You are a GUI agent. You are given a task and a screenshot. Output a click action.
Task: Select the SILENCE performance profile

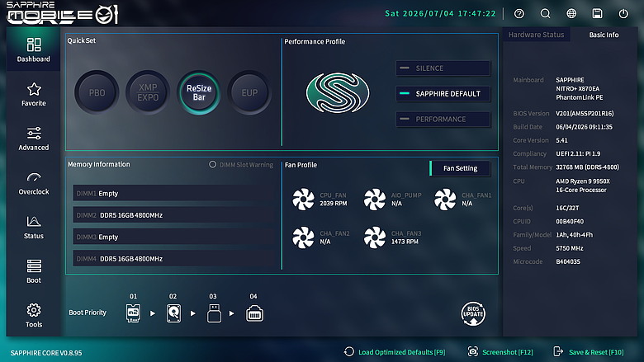443,68
